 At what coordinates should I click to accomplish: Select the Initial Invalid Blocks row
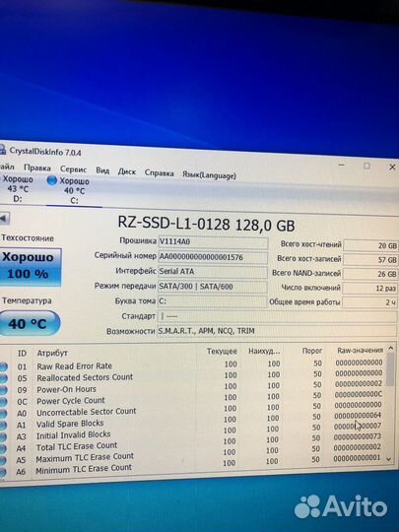tap(193, 432)
